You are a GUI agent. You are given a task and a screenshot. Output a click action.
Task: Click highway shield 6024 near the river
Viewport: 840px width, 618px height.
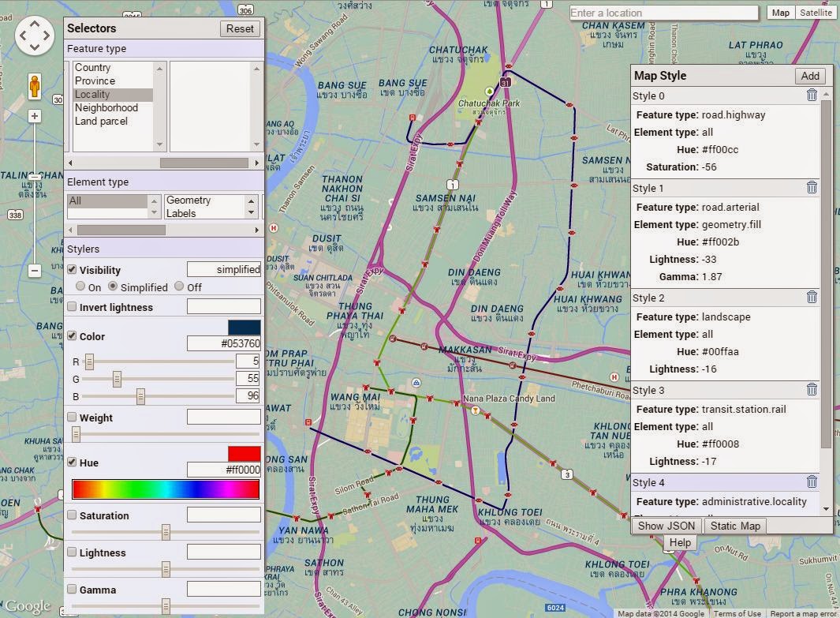(555, 607)
